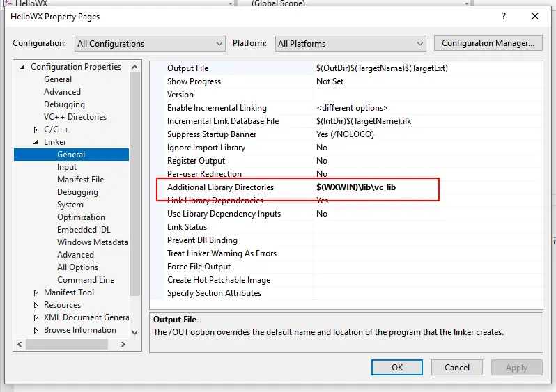The image size is (556, 392).
Task: Expand the Browse Information node
Action: tap(36, 330)
